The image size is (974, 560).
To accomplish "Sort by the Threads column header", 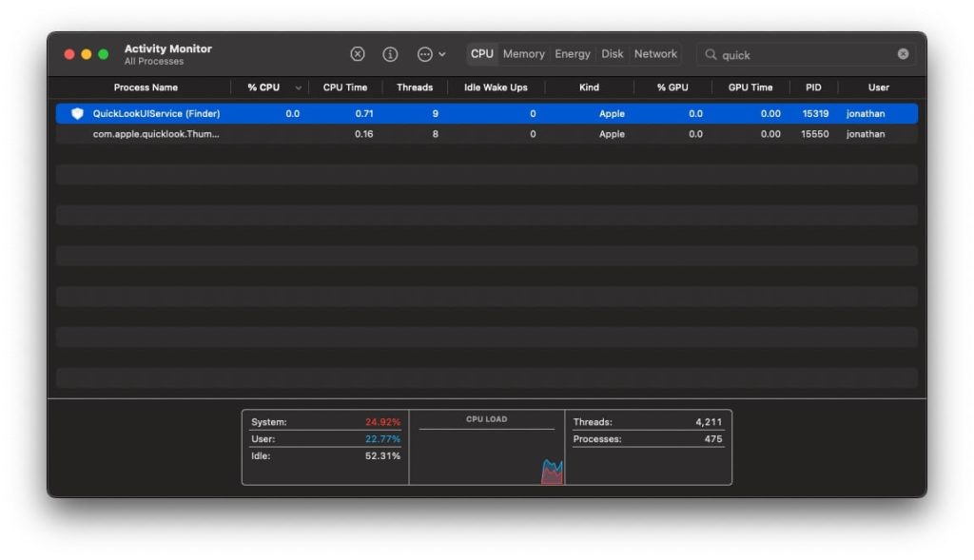I will 415,87.
